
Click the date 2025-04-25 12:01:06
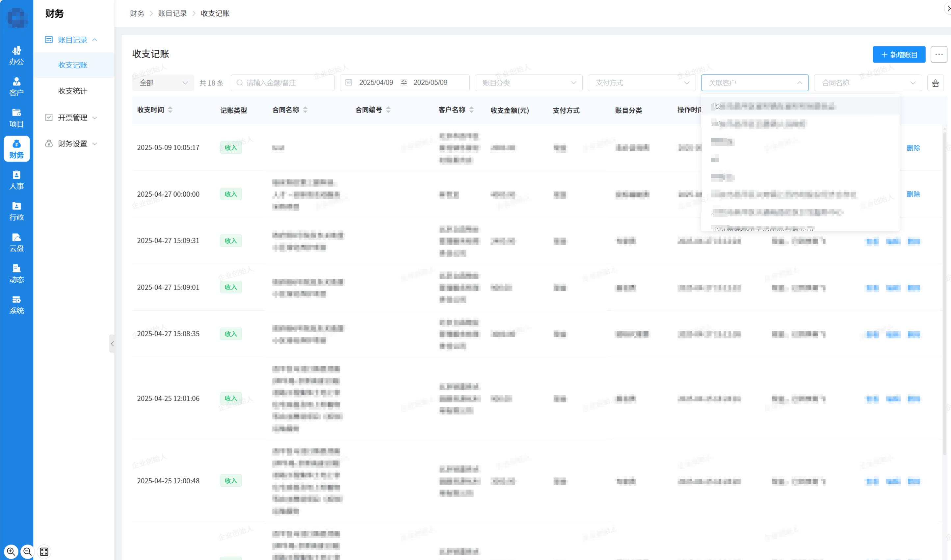pyautogui.click(x=168, y=398)
